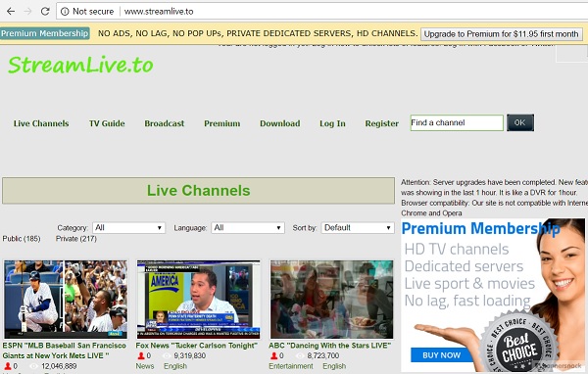Viewport: 588px width, 374px height.
Task: Show Private (217) channels
Action: point(76,239)
